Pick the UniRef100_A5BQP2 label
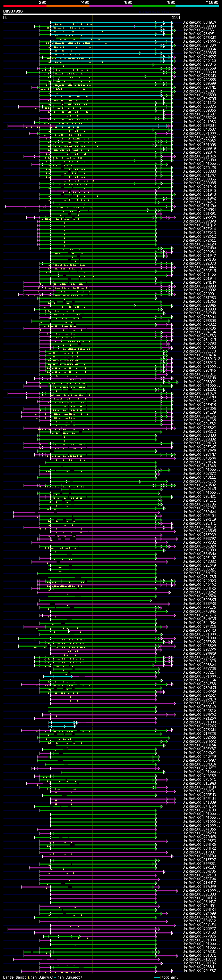 [199, 382]
